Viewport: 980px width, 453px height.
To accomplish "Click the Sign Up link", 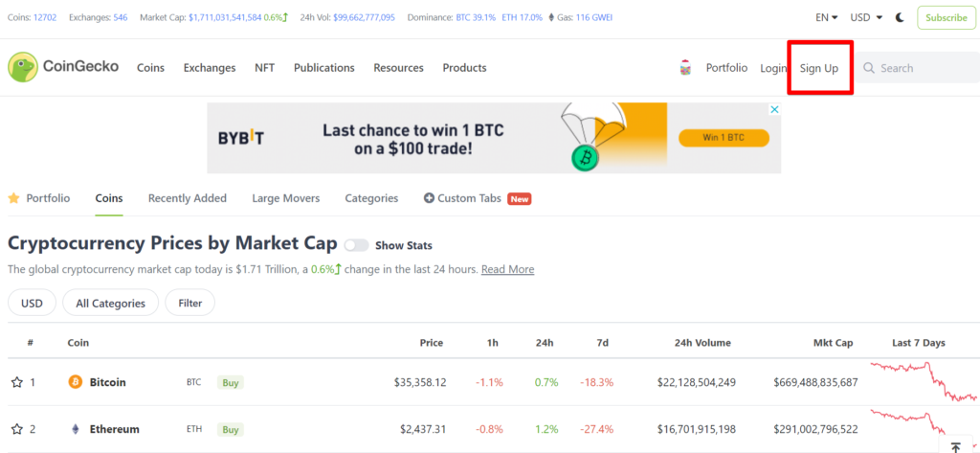I will [x=818, y=68].
